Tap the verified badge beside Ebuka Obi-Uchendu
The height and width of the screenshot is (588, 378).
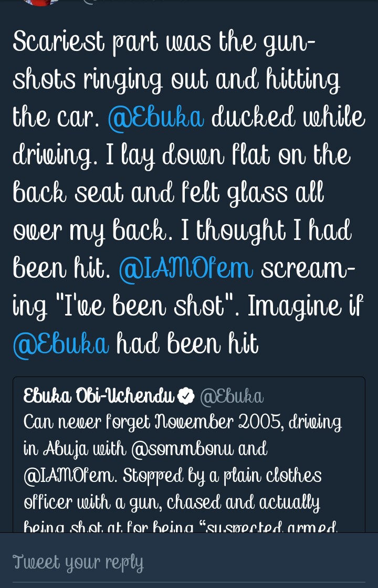tap(186, 397)
